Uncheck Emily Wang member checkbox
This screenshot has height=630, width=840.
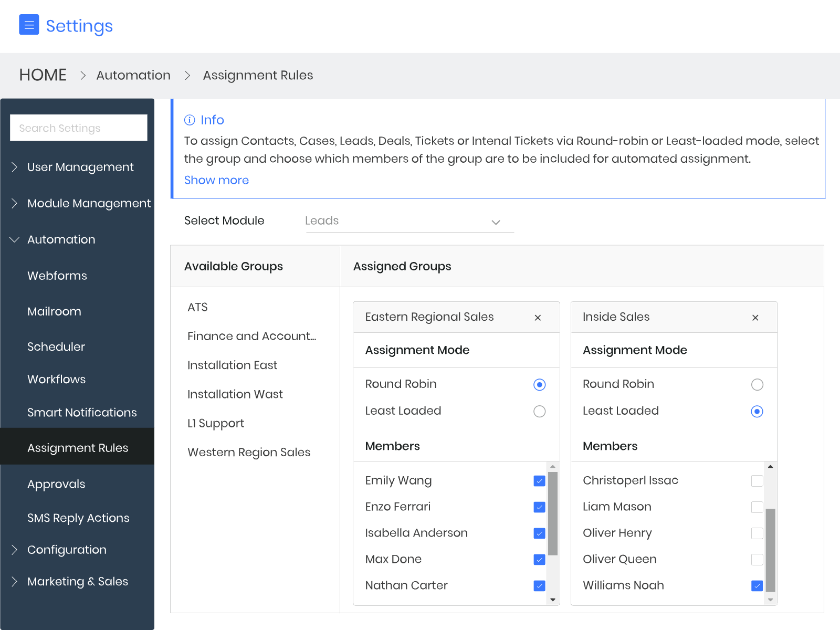(x=539, y=481)
